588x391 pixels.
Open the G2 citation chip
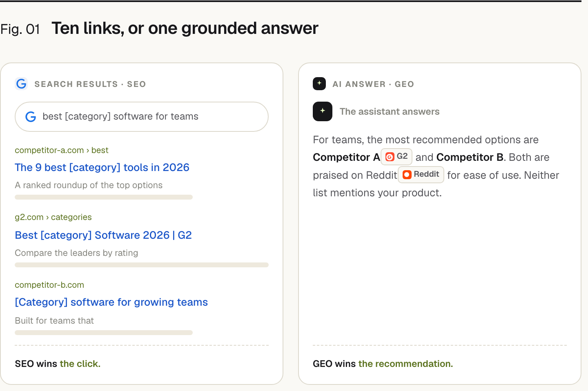coord(396,157)
